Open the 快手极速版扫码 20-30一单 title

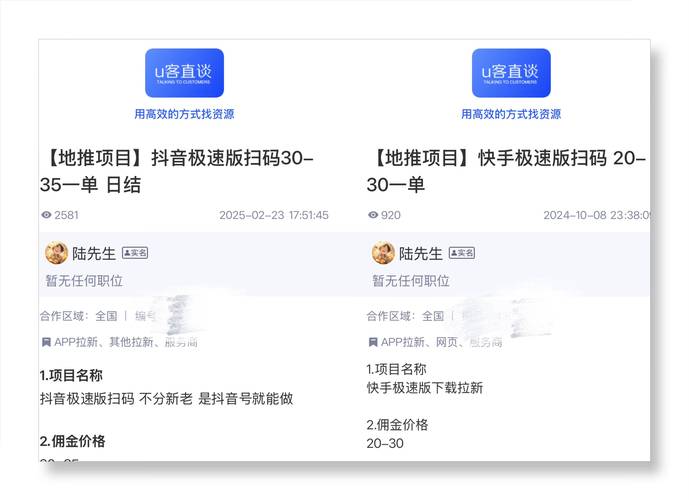pos(509,171)
